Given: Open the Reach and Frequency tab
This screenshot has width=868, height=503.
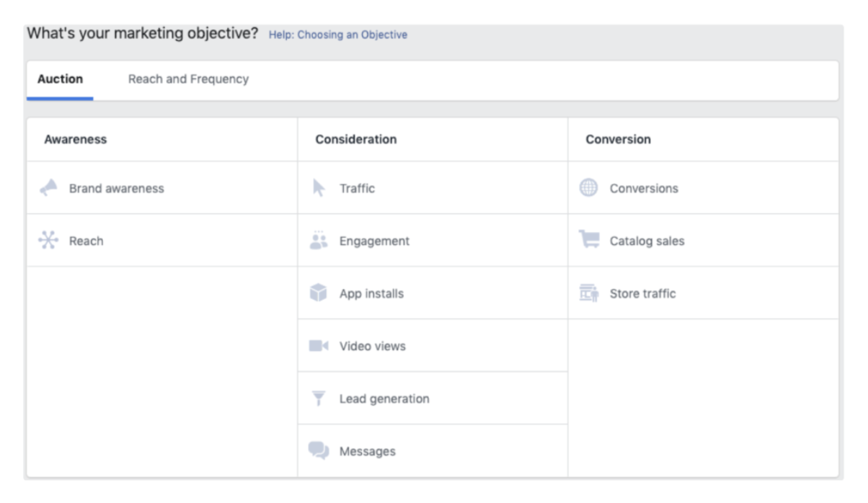Looking at the screenshot, I should (188, 79).
